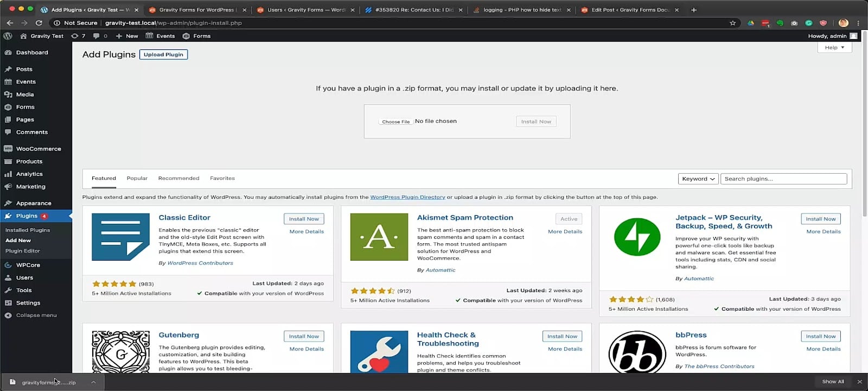Collapse the admin sidebar menu
Image resolution: width=868 pixels, height=391 pixels.
[x=36, y=316]
